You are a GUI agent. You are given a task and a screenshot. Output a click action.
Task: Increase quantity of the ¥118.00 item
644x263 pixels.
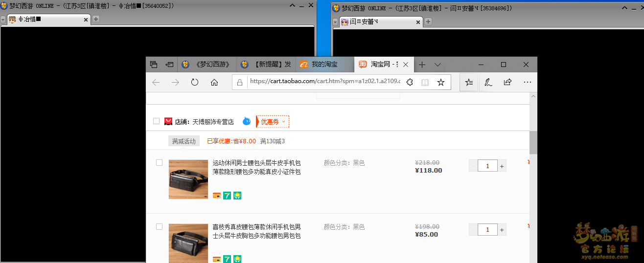[502, 166]
